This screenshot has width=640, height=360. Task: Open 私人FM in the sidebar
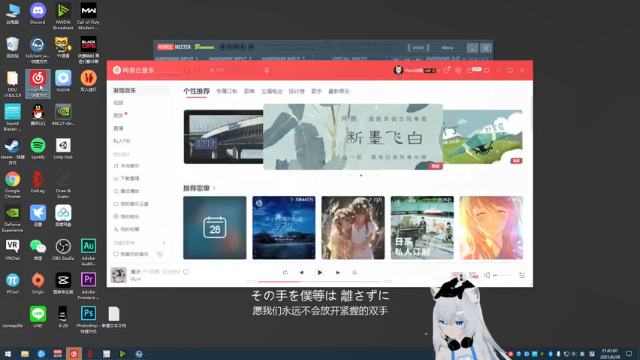[x=122, y=141]
